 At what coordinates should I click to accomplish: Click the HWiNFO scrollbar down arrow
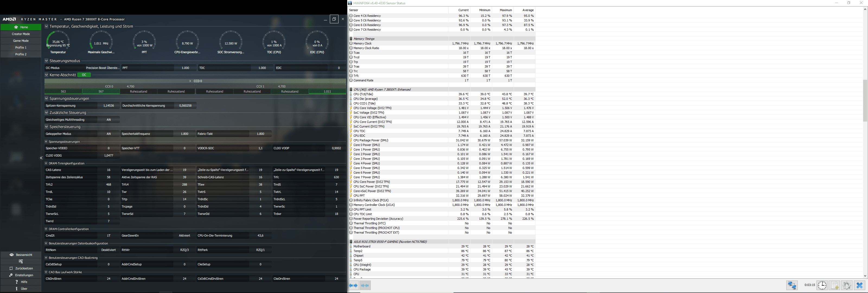pos(865,276)
